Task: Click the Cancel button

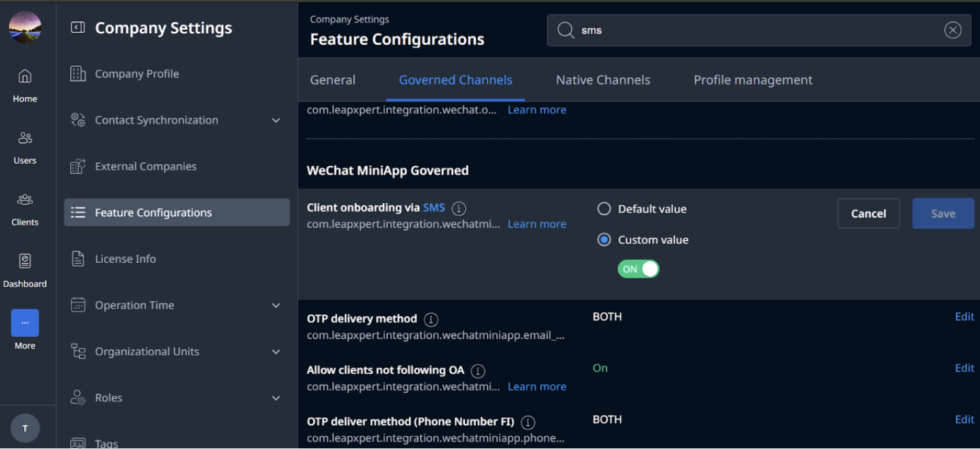Action: [868, 213]
